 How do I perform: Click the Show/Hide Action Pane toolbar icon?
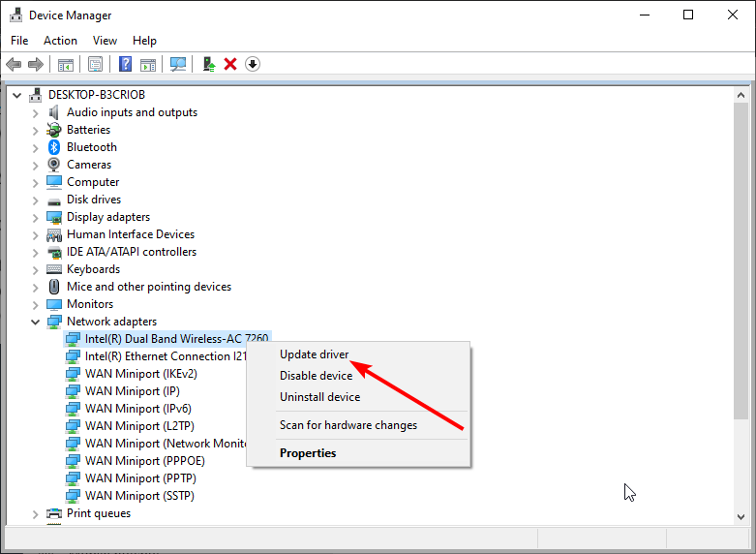(x=148, y=64)
